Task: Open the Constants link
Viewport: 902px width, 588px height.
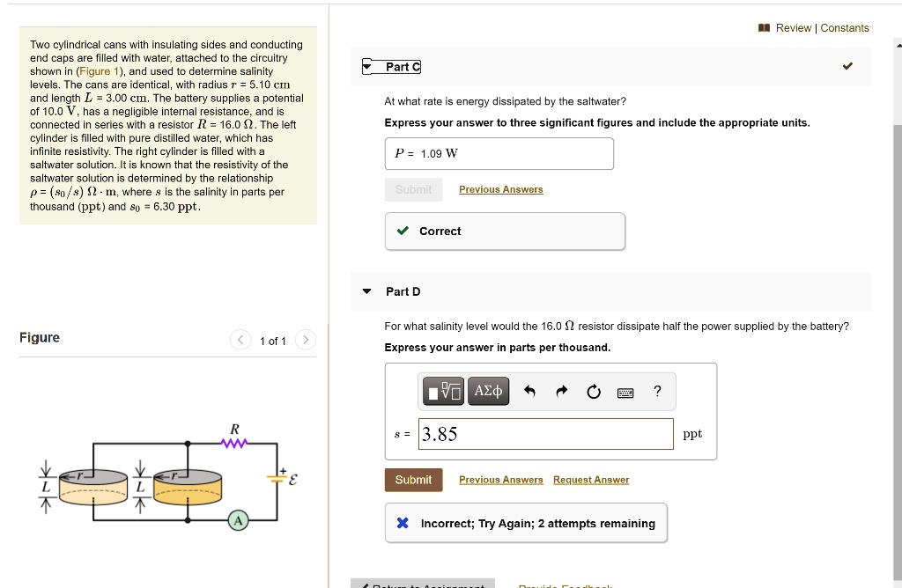Action: coord(845,28)
